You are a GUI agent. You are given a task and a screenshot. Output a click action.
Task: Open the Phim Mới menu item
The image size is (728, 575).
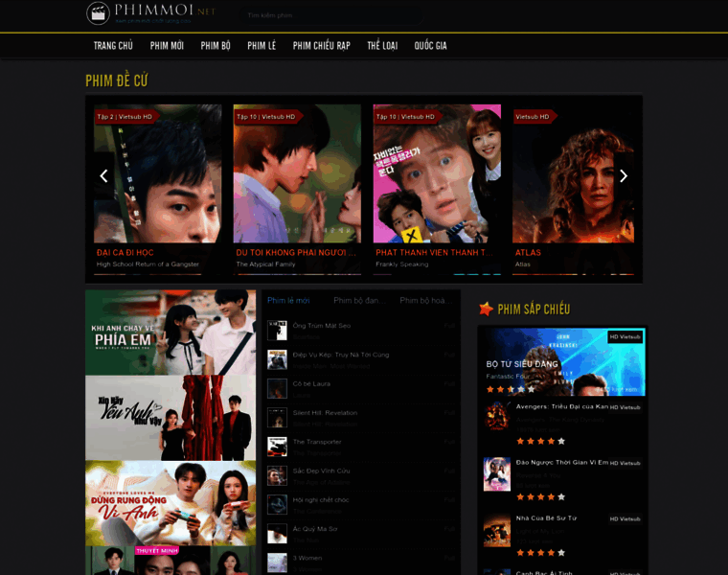[167, 45]
